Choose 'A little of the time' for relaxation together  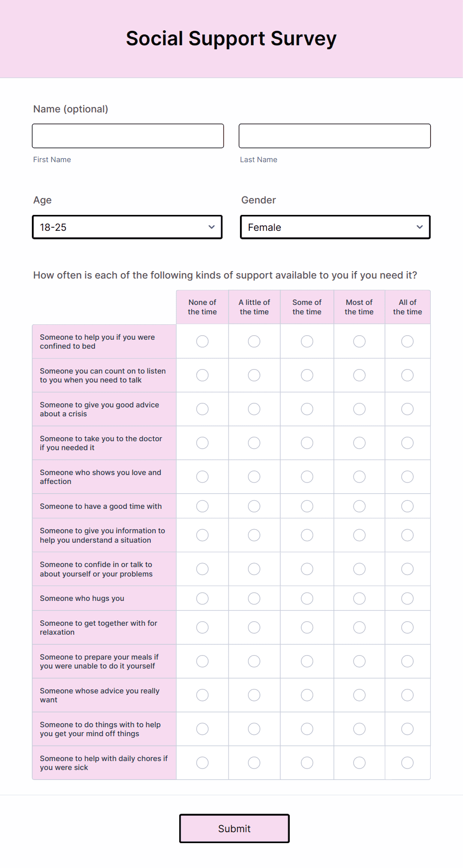254,627
